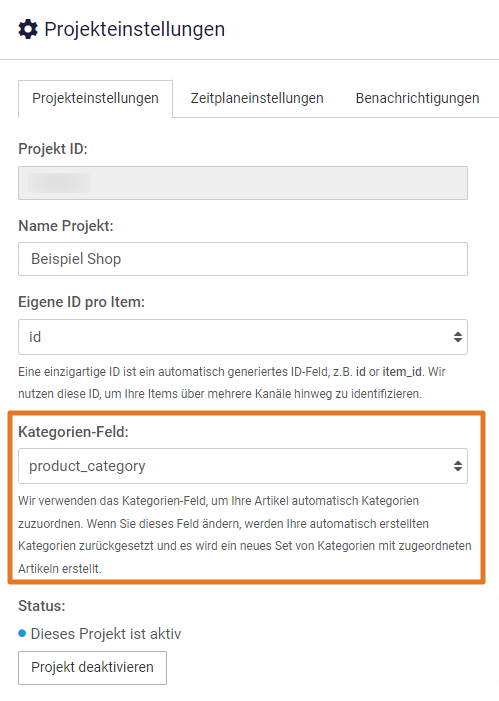Click the Kategorien-Feld description paragraph
The width and height of the screenshot is (499, 701).
coord(245,535)
